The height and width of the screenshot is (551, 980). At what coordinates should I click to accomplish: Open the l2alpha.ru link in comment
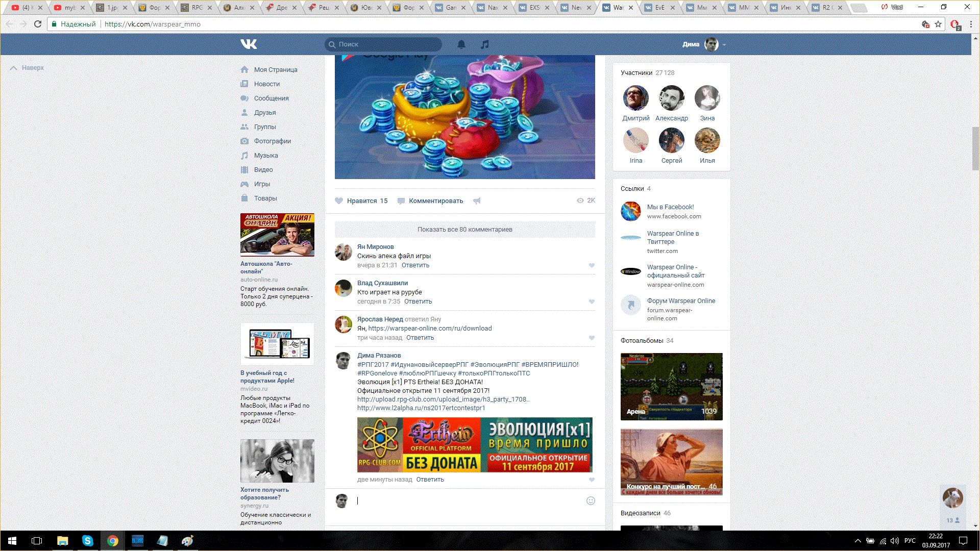click(421, 408)
